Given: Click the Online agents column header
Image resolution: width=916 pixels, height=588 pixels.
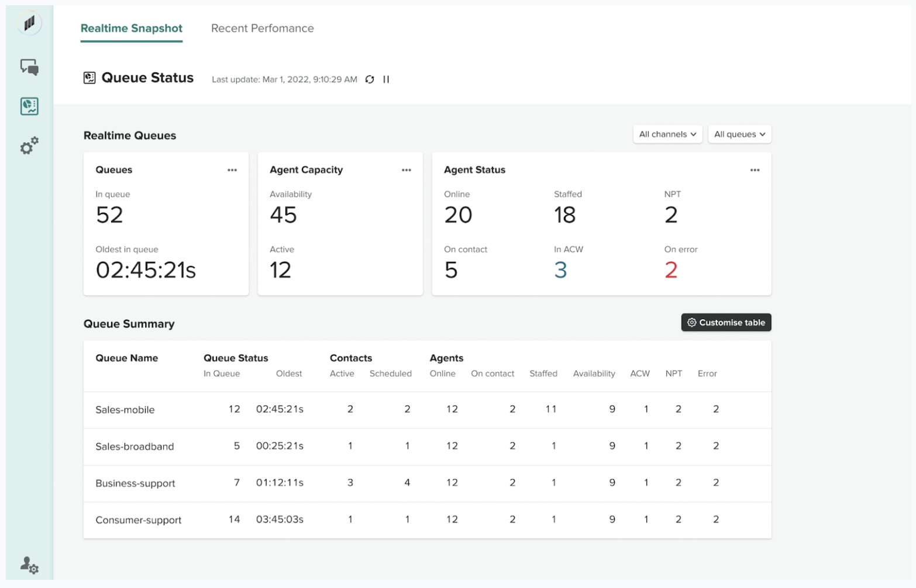Looking at the screenshot, I should tap(443, 373).
